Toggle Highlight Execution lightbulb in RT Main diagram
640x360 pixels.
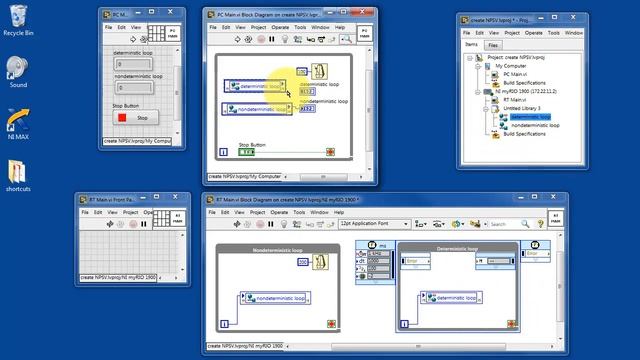tap(284, 224)
